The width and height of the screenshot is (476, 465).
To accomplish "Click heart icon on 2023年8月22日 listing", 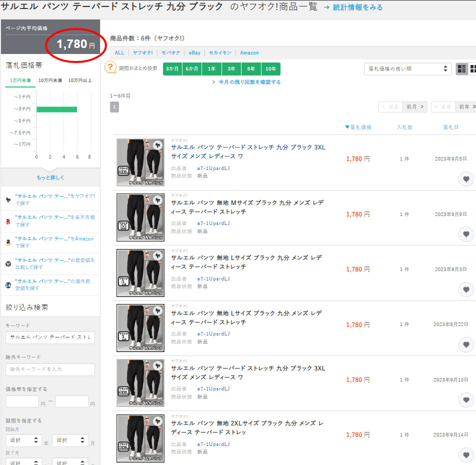I will coord(466,344).
